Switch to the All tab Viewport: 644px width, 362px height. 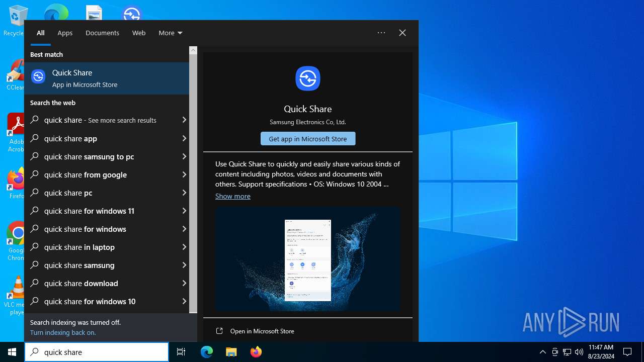[41, 33]
